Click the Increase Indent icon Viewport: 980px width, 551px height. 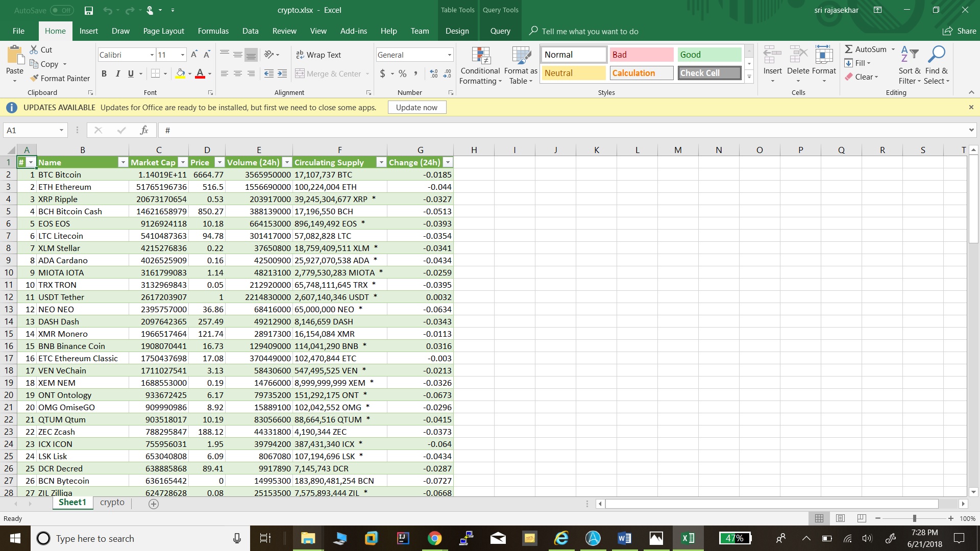point(282,73)
